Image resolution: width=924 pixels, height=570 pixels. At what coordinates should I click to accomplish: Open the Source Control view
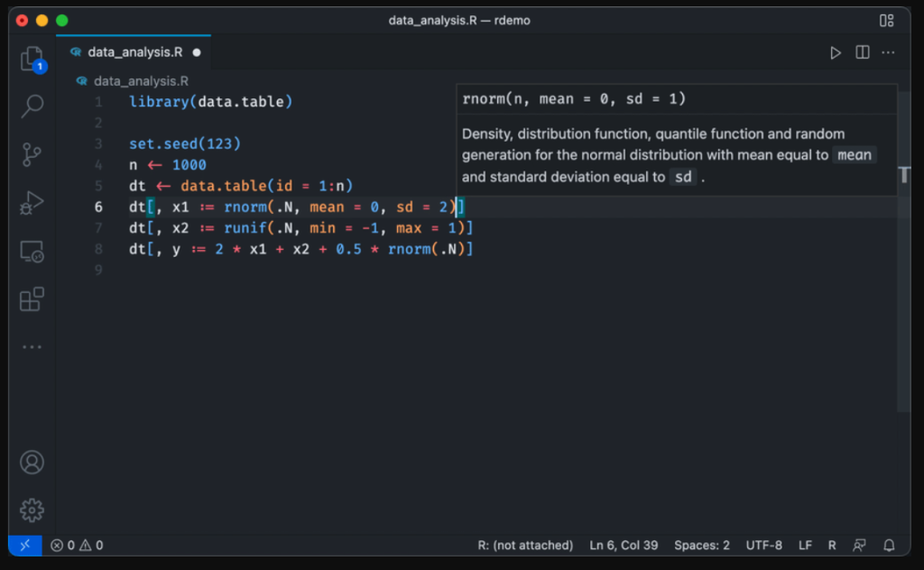[x=32, y=155]
